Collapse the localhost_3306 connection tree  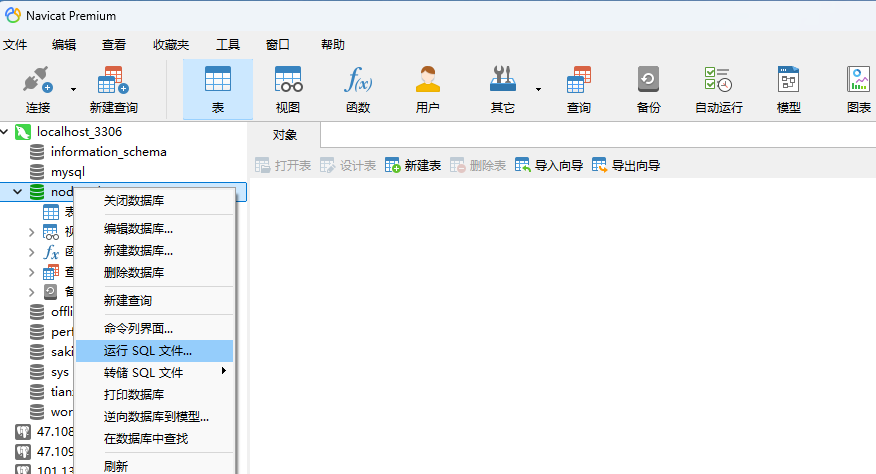8,132
